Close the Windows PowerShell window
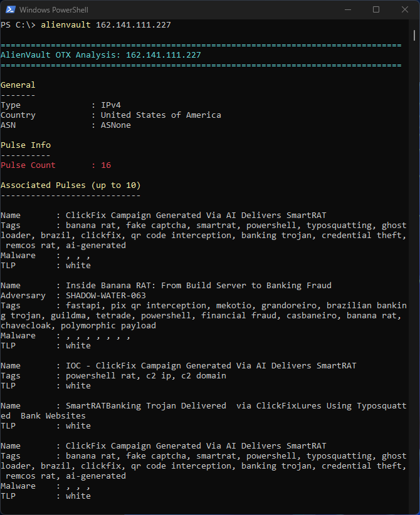The image size is (420, 515). pos(405,9)
